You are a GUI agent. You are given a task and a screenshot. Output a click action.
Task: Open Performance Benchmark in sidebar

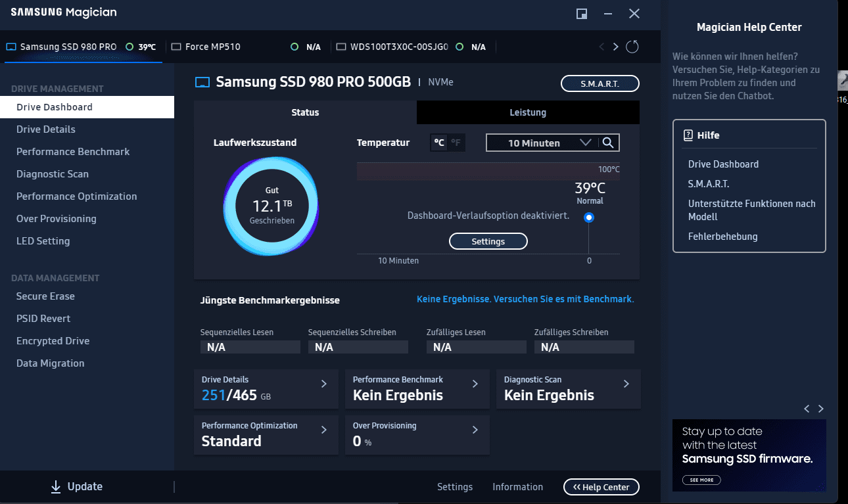pos(87,152)
